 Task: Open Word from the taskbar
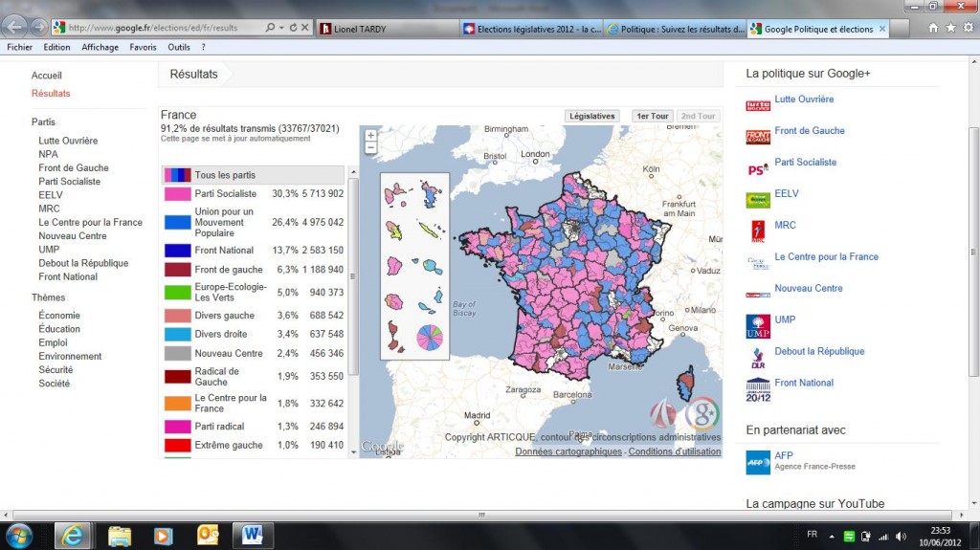[x=253, y=536]
